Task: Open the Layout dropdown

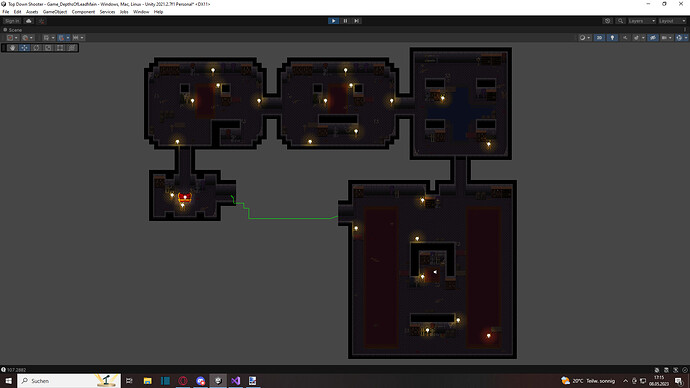Action: (672, 21)
